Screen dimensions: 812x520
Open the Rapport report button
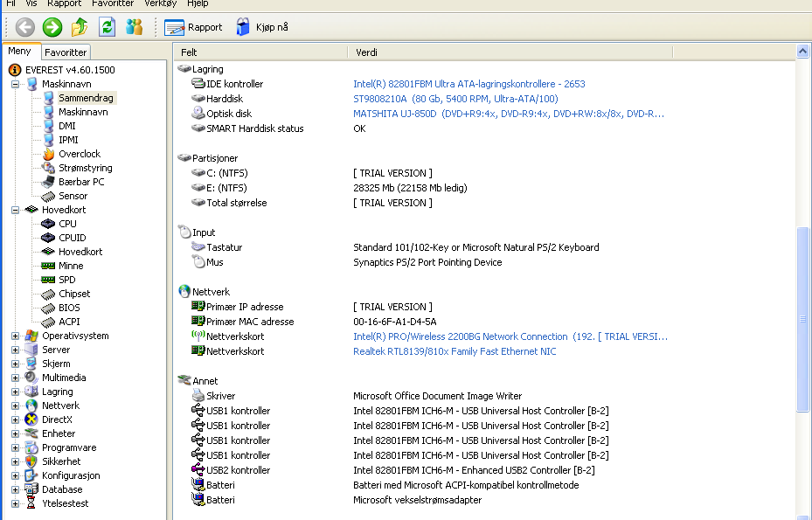(194, 27)
